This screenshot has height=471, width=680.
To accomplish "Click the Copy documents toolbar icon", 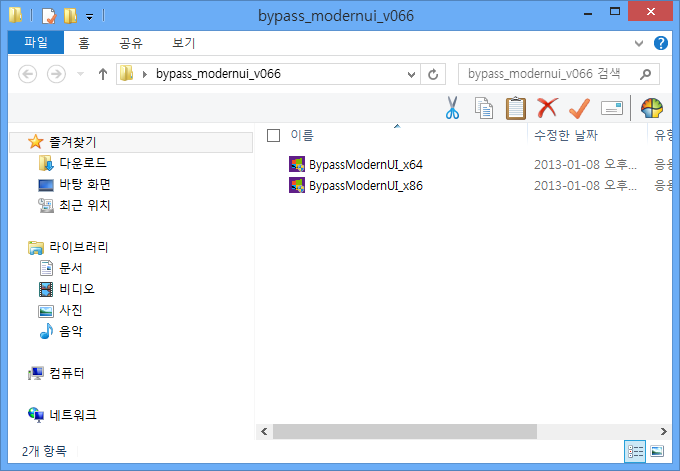I will (484, 108).
